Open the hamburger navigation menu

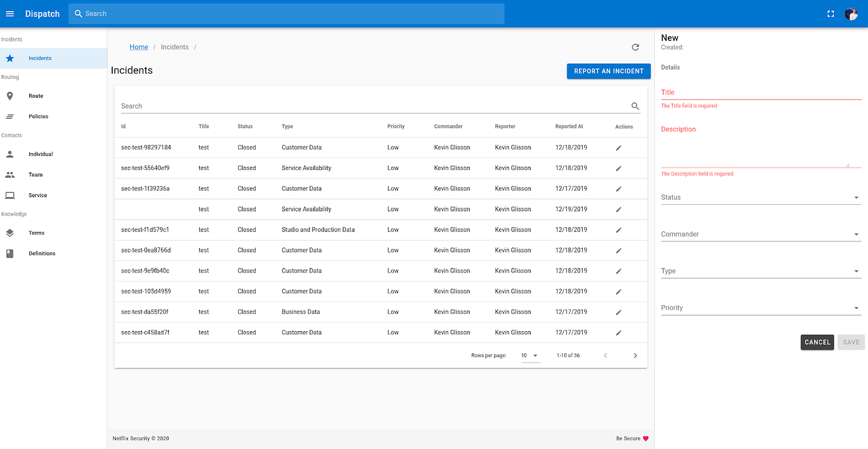[9, 13]
